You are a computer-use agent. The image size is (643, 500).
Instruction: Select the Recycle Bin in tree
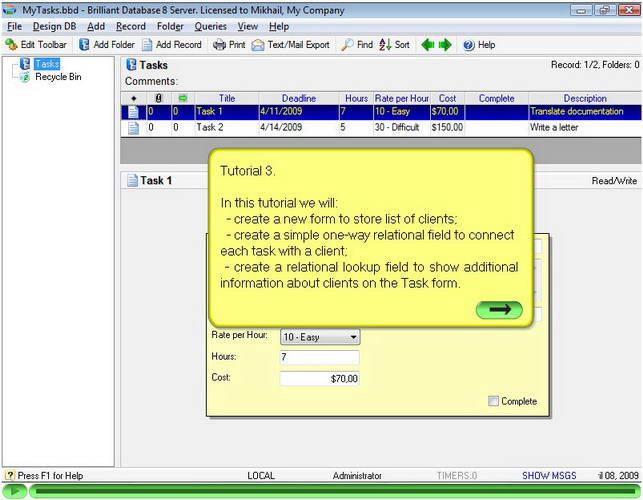58,77
